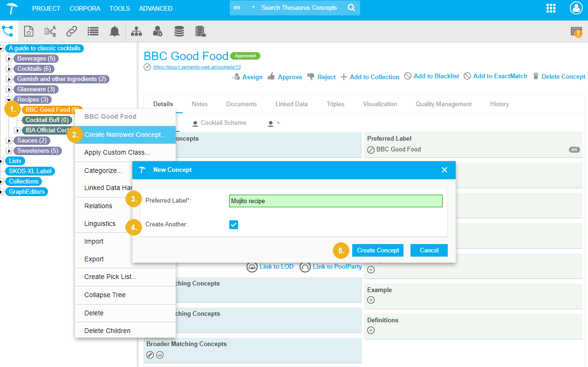This screenshot has height=367, width=588.
Task: Click the Create Concept button
Action: click(378, 250)
